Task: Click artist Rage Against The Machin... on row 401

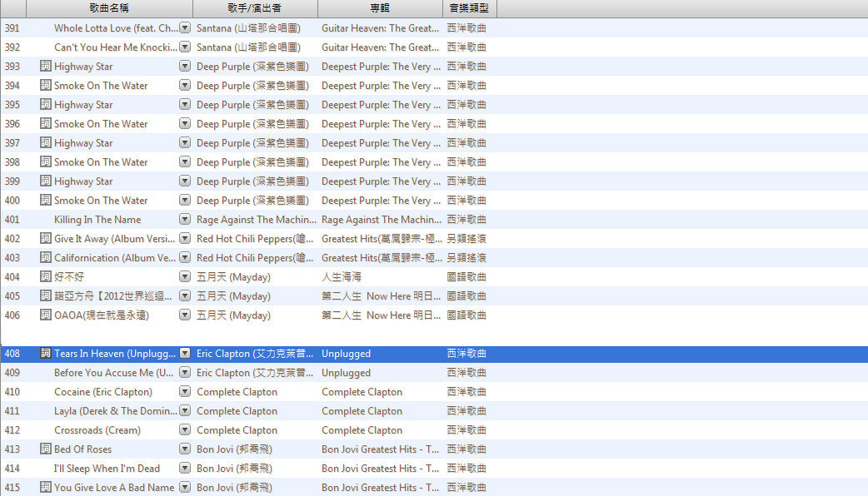Action: coord(257,220)
